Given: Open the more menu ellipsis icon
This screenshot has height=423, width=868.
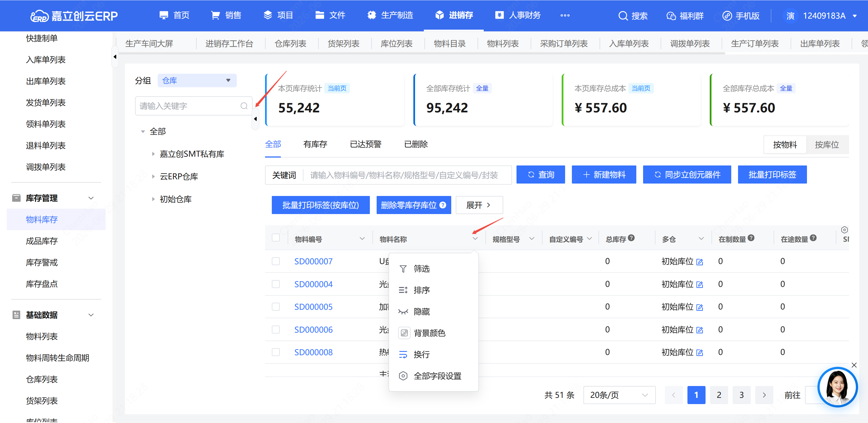Looking at the screenshot, I should (x=565, y=16).
